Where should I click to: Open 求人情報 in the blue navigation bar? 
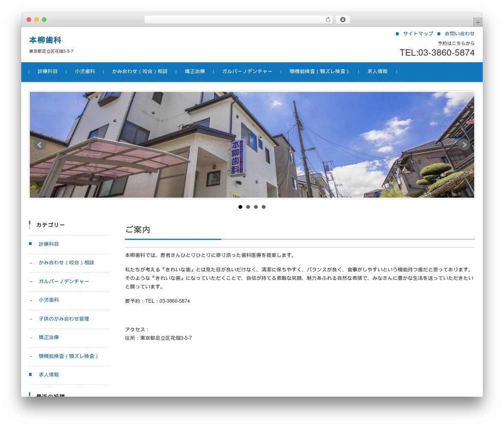[x=378, y=71]
